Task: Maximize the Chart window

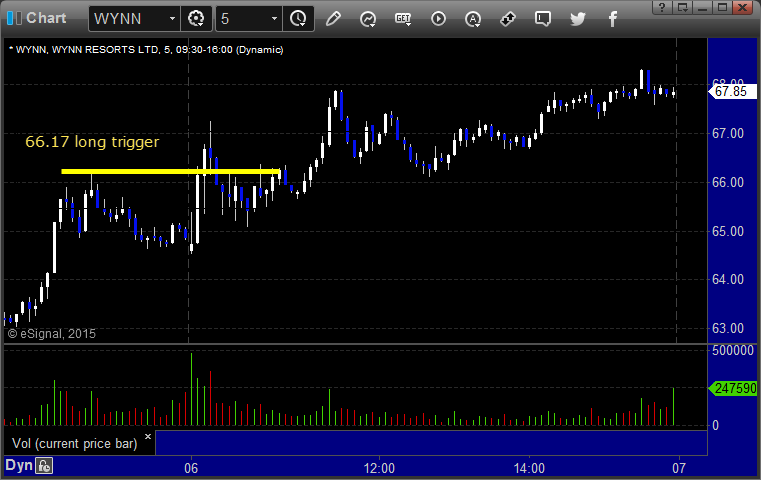Action: 722,7
